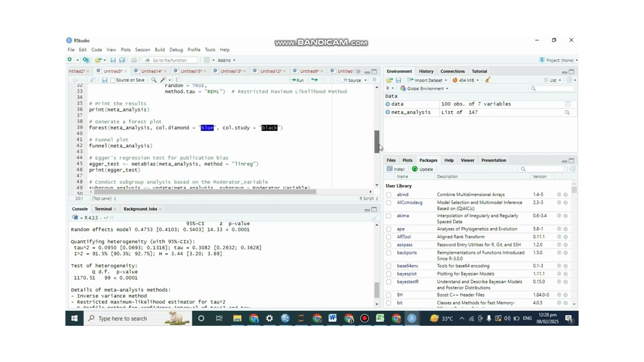Image resolution: width=644 pixels, height=362 pixels.
Task: Check the AICcmodavg package checkbox
Action: [x=388, y=203]
